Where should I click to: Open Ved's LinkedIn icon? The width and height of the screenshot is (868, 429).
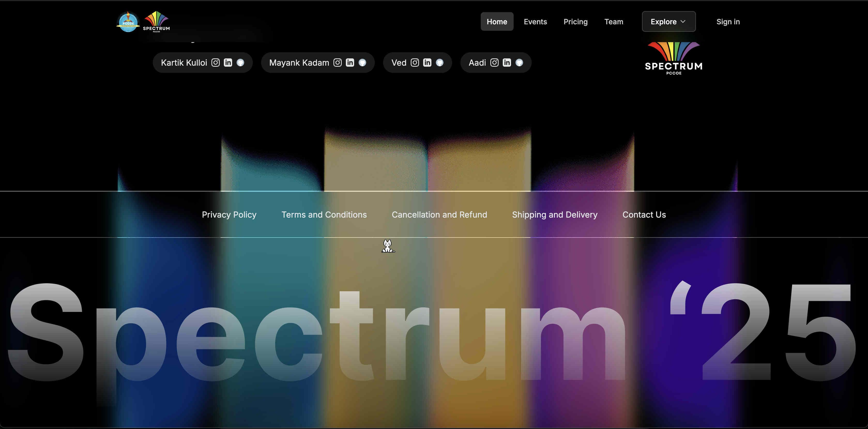[x=427, y=63]
